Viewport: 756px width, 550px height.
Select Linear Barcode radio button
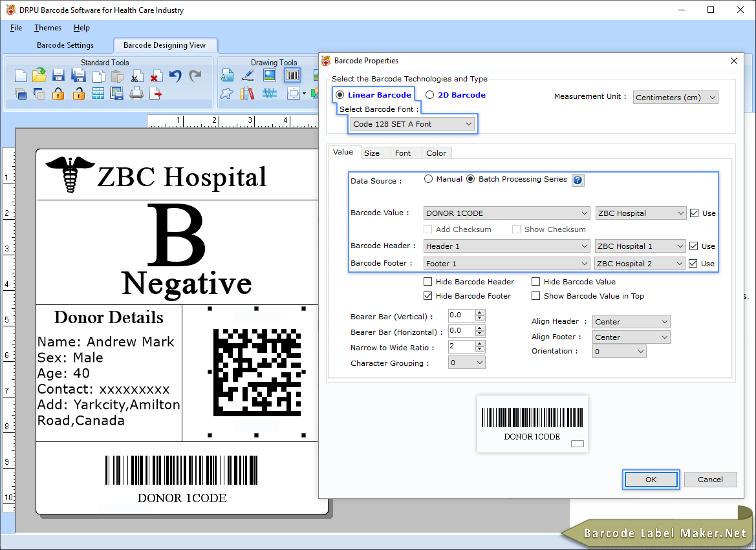[x=340, y=95]
